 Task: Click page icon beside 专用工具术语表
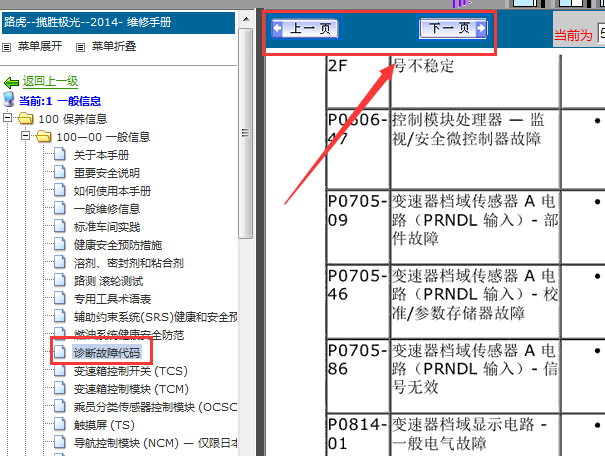click(x=59, y=298)
